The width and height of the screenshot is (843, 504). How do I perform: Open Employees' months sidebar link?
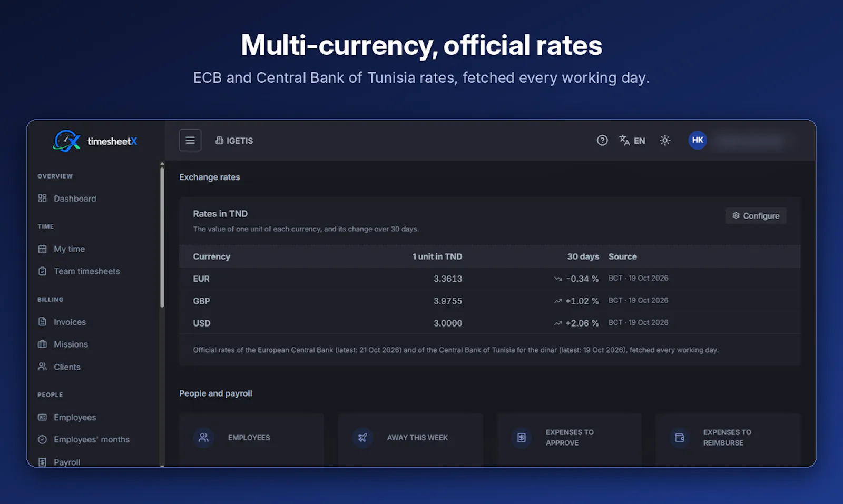point(92,440)
